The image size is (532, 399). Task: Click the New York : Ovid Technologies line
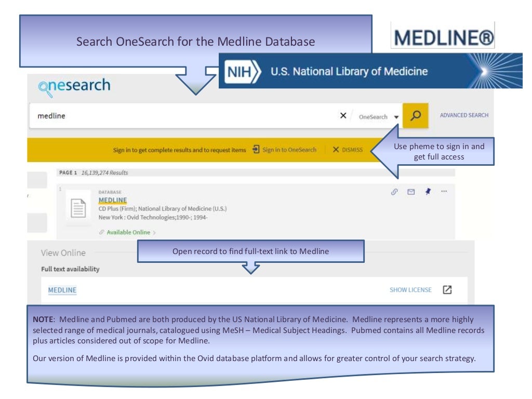point(153,217)
